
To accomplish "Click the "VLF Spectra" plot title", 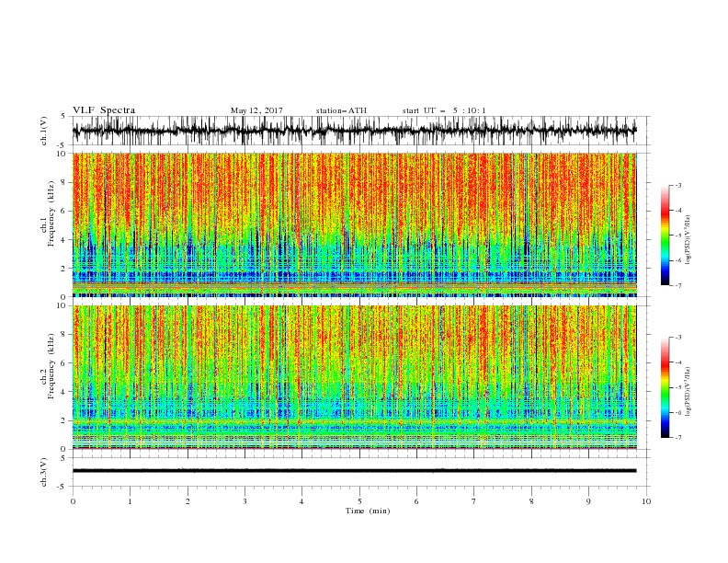I will click(104, 110).
